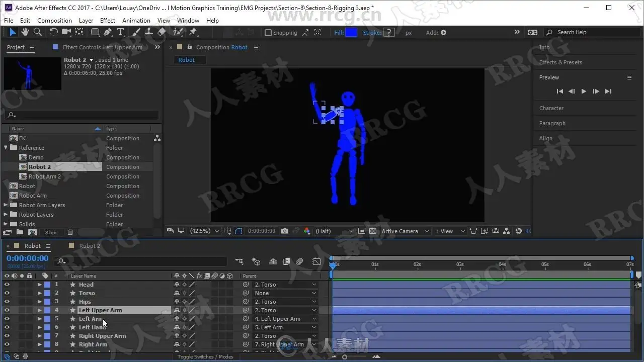
Task: Select the Puppet Pin tool
Action: point(193,32)
